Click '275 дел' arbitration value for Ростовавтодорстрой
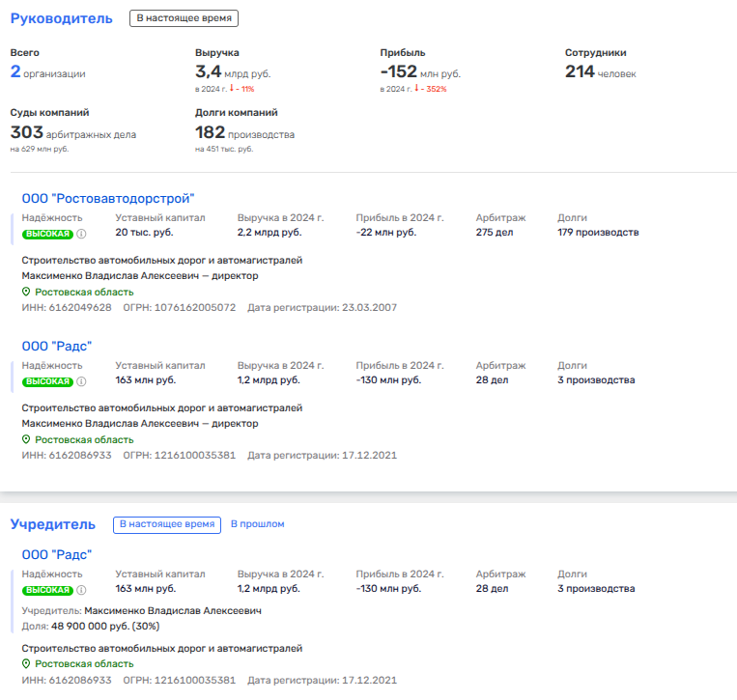The height and width of the screenshot is (700, 737). [496, 233]
